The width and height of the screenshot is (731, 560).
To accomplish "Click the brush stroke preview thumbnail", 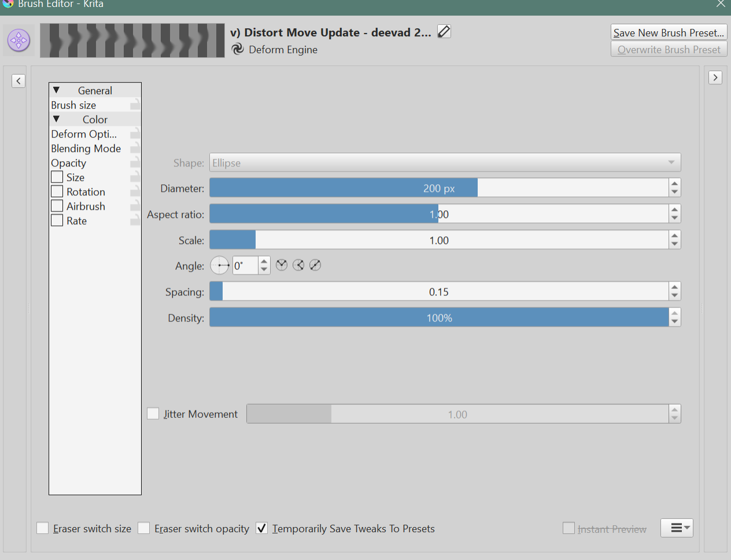I will pos(132,40).
